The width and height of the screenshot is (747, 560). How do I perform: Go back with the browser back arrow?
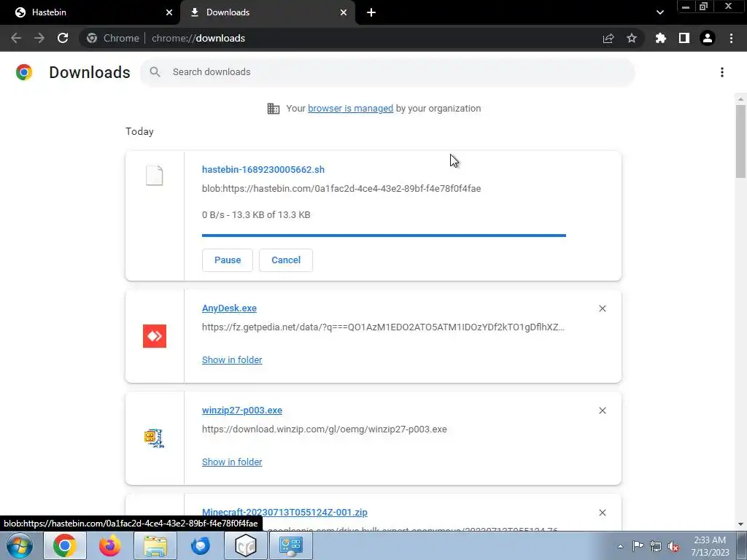tap(16, 38)
